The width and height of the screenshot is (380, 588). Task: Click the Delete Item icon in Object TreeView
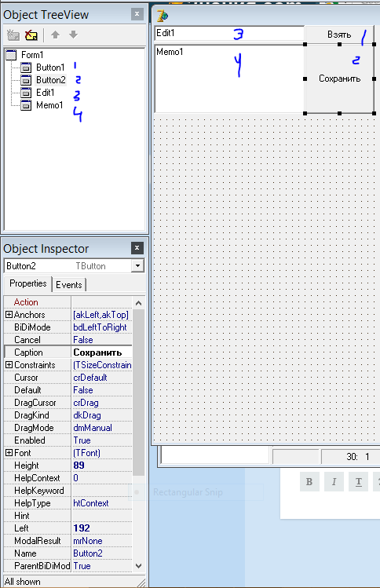(31, 35)
